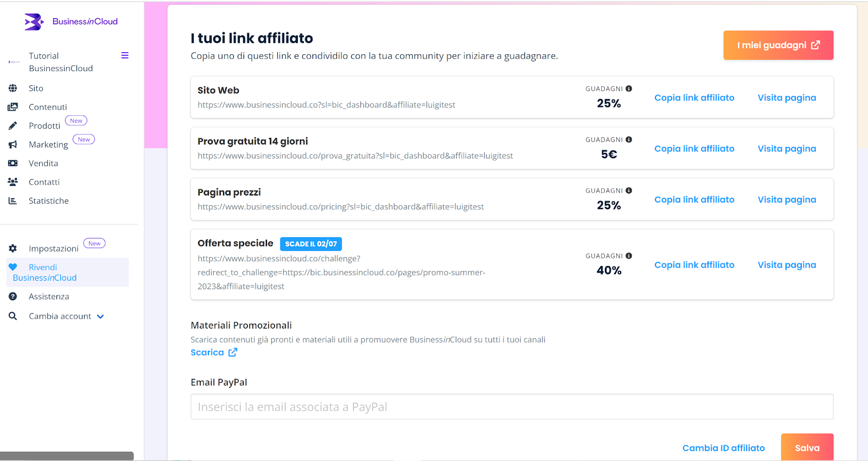
Task: Click the Email PayPal input field
Action: (512, 407)
